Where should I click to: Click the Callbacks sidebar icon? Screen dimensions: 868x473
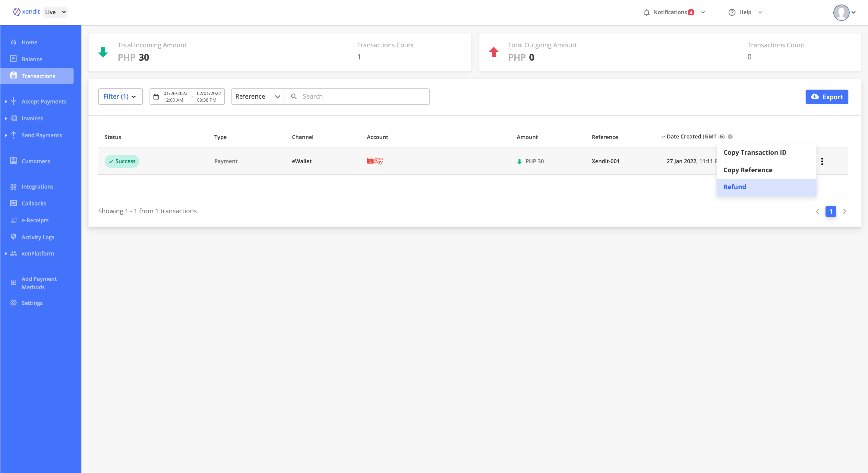(14, 203)
